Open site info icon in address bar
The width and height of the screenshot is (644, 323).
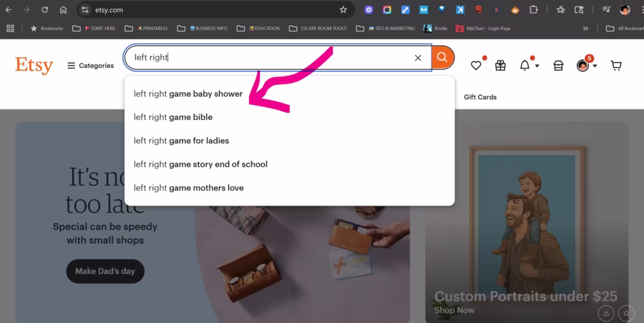[x=85, y=10]
